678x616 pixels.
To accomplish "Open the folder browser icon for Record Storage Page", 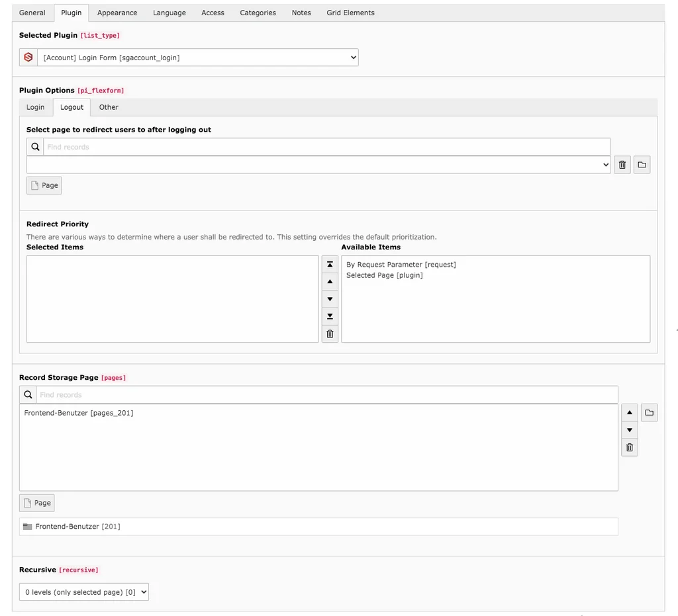I will [649, 412].
